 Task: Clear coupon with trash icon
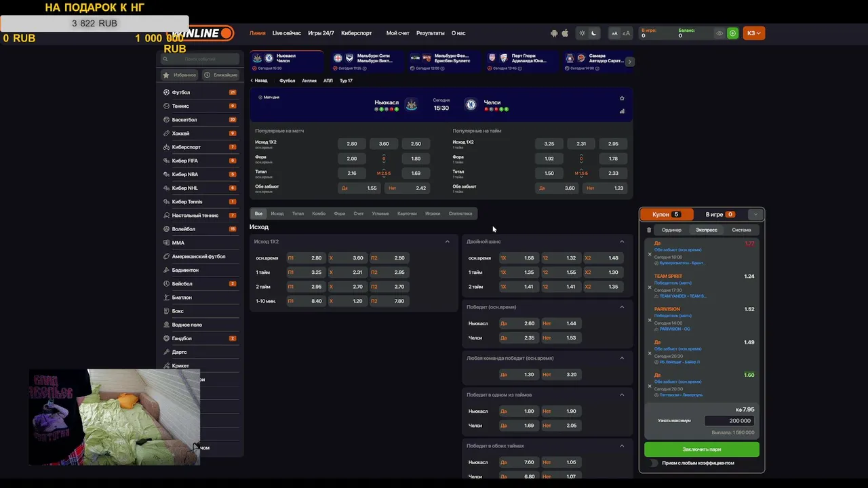(649, 230)
